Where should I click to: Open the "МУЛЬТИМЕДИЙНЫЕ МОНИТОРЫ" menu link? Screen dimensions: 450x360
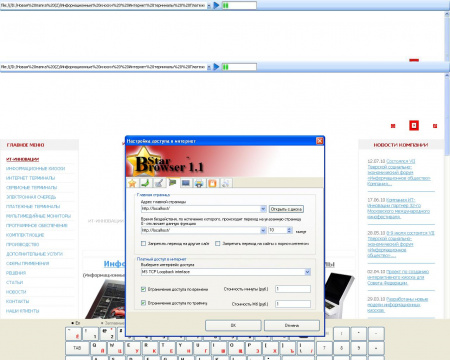coord(38,216)
